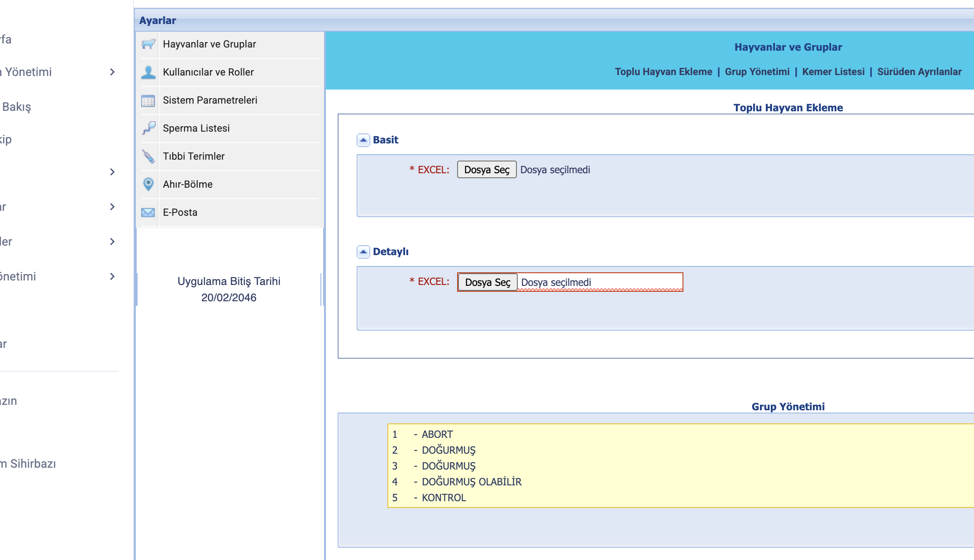
Task: Click the map pin icon for Ahır-Bölme
Action: pos(148,185)
